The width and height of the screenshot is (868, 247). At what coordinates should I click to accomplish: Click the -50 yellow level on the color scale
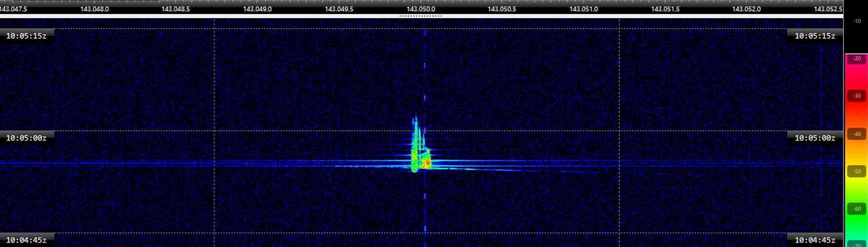(x=856, y=171)
